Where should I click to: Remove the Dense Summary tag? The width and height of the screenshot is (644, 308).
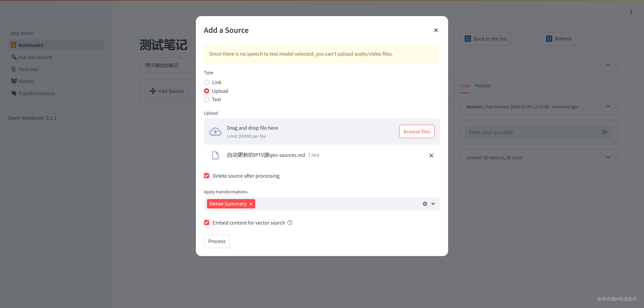[251, 204]
